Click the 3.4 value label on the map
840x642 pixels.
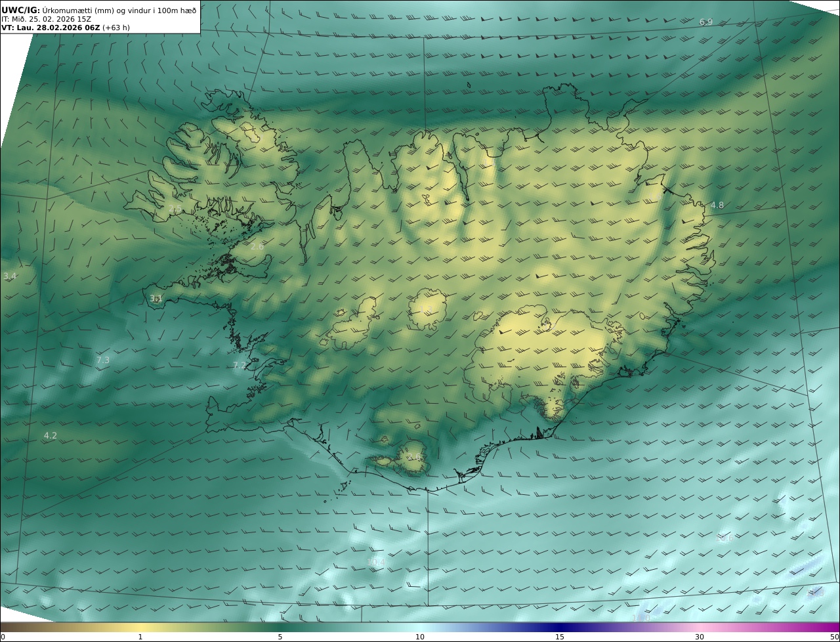pyautogui.click(x=9, y=276)
